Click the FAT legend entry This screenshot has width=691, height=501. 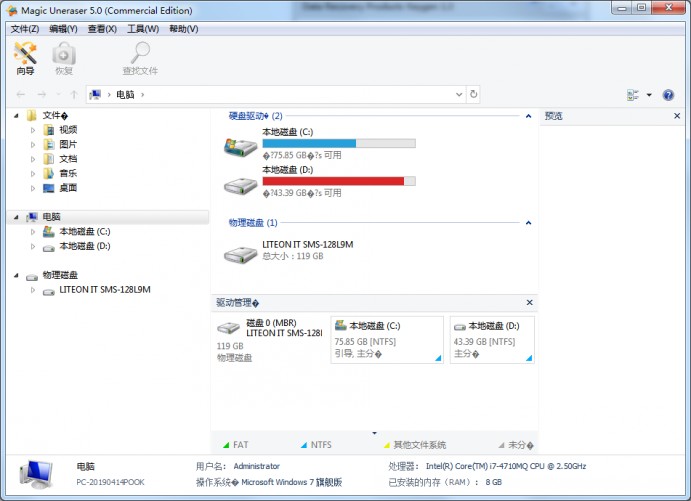(x=236, y=445)
